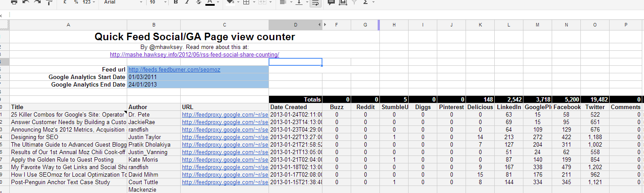Viewport: 644px width, 193px height.
Task: Open the font size 10 dropdown
Action: (157, 2)
